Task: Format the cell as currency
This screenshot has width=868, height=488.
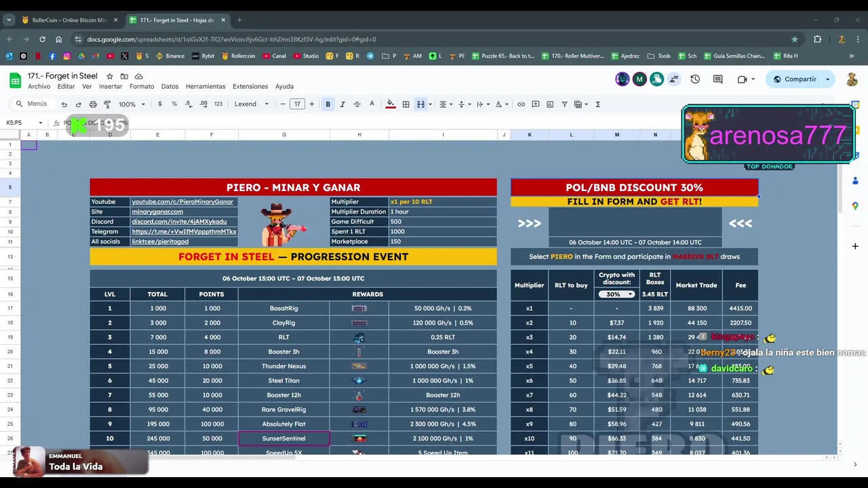Action: point(160,104)
